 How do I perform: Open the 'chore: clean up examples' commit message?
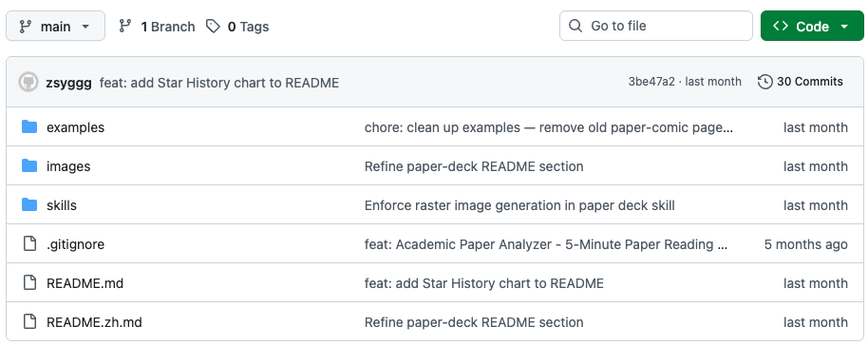pyautogui.click(x=549, y=127)
